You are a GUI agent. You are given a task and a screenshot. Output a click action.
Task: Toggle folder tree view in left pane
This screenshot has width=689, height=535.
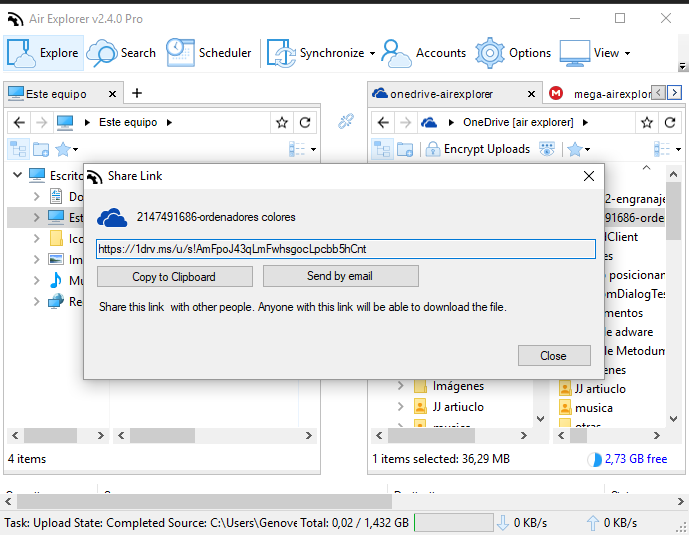click(x=18, y=149)
